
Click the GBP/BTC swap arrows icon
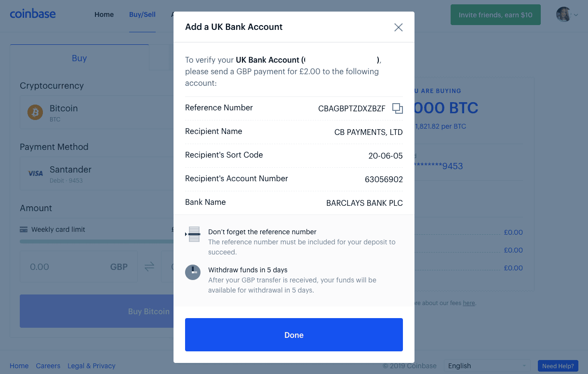(x=149, y=267)
